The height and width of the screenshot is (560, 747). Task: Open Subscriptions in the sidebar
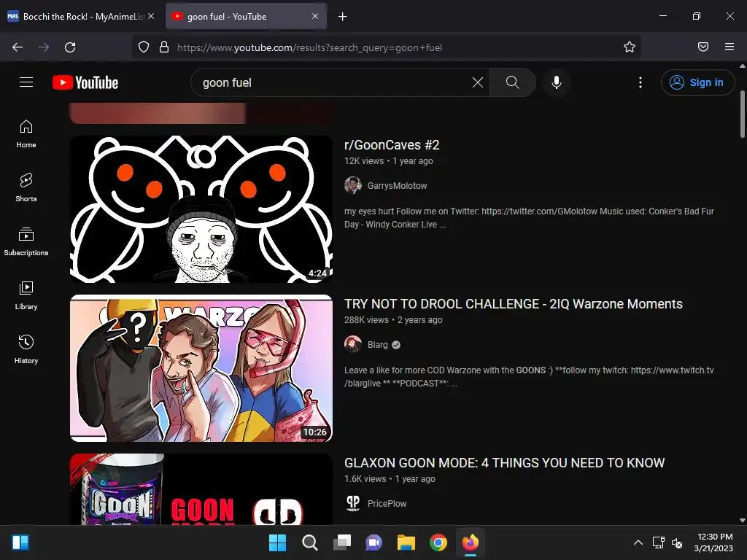tap(26, 241)
